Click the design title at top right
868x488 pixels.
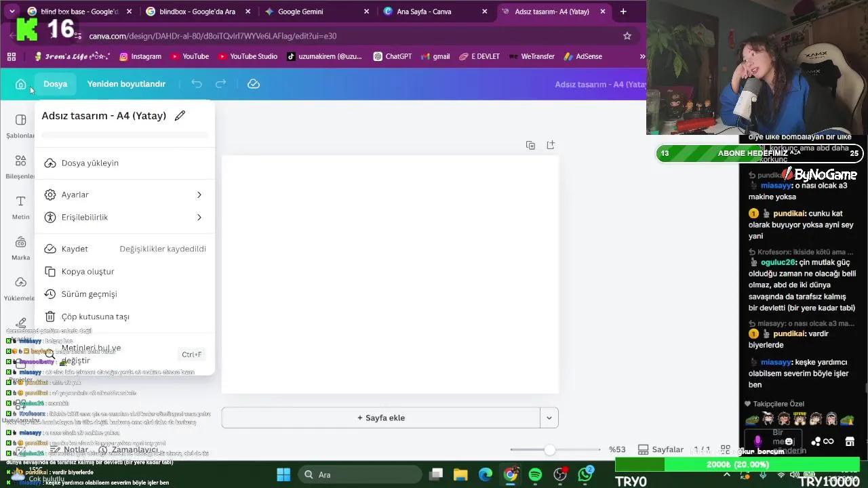coord(599,84)
